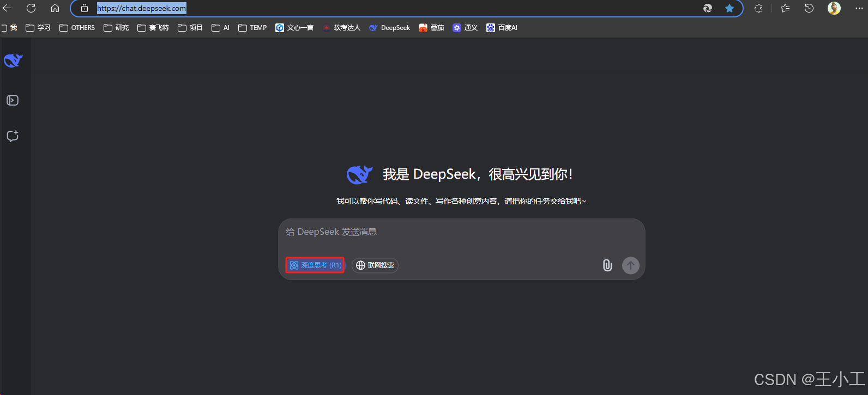This screenshot has height=395, width=868.
Task: Send message with up arrow button
Action: click(631, 265)
